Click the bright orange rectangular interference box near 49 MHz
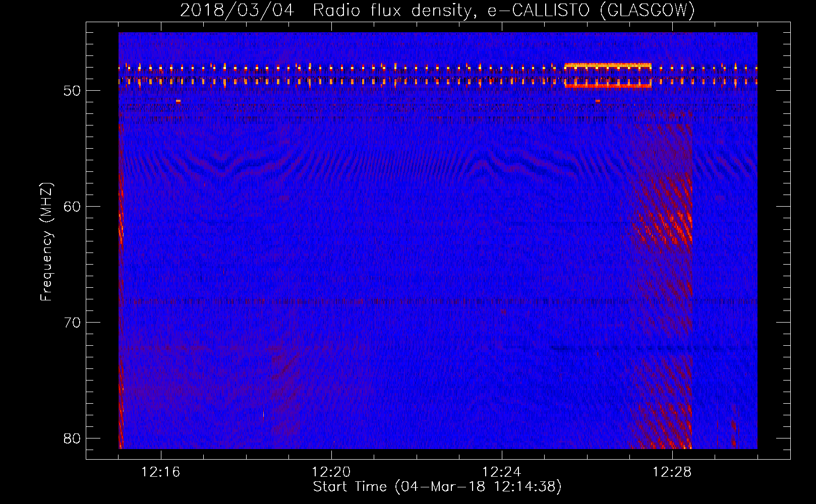The height and width of the screenshot is (504, 816). pyautogui.click(x=608, y=76)
